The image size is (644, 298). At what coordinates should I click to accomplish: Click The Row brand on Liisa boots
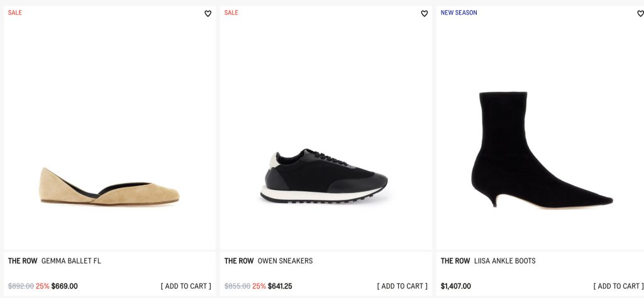455,261
